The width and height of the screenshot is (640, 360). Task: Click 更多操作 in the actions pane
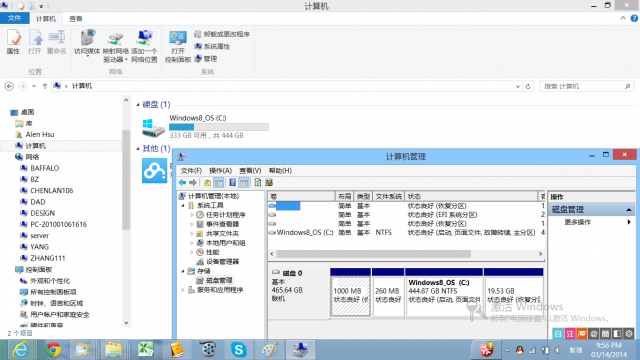(578, 222)
